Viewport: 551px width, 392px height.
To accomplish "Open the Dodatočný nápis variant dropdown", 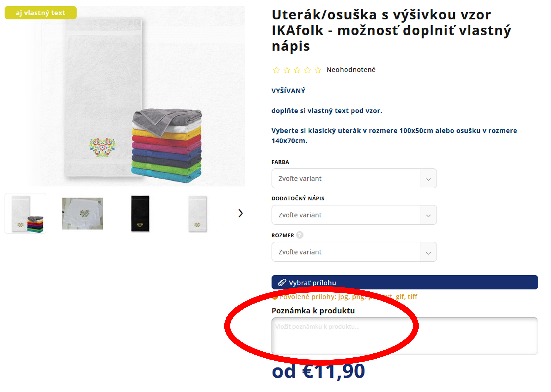I will (354, 215).
